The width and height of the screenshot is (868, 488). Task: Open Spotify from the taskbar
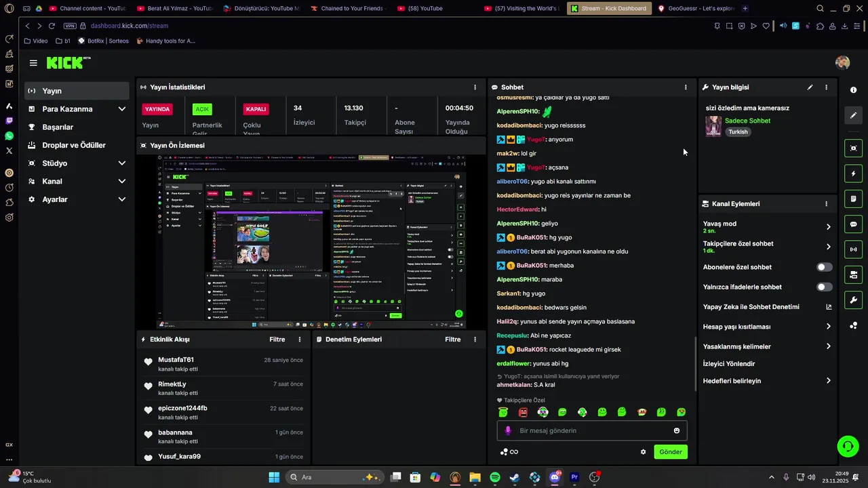495,477
